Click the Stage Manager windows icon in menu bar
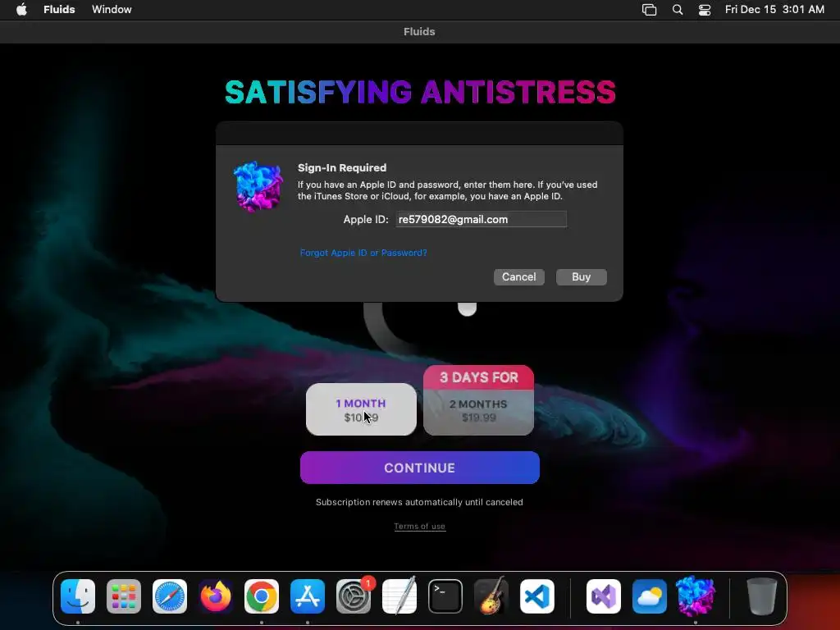Image resolution: width=840 pixels, height=630 pixels. point(649,10)
